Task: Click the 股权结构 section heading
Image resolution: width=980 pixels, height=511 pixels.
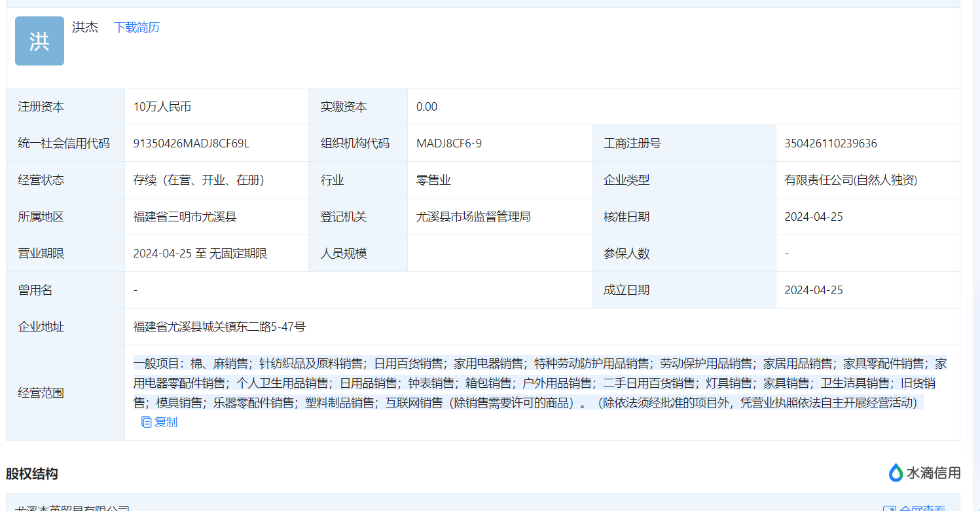Action: click(x=32, y=474)
